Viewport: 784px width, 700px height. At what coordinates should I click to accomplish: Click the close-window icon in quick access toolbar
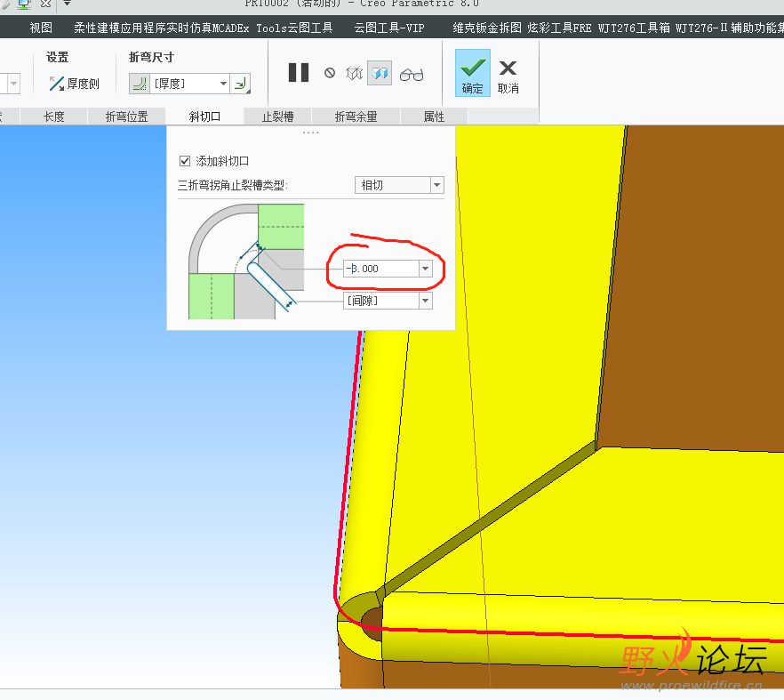click(x=45, y=4)
